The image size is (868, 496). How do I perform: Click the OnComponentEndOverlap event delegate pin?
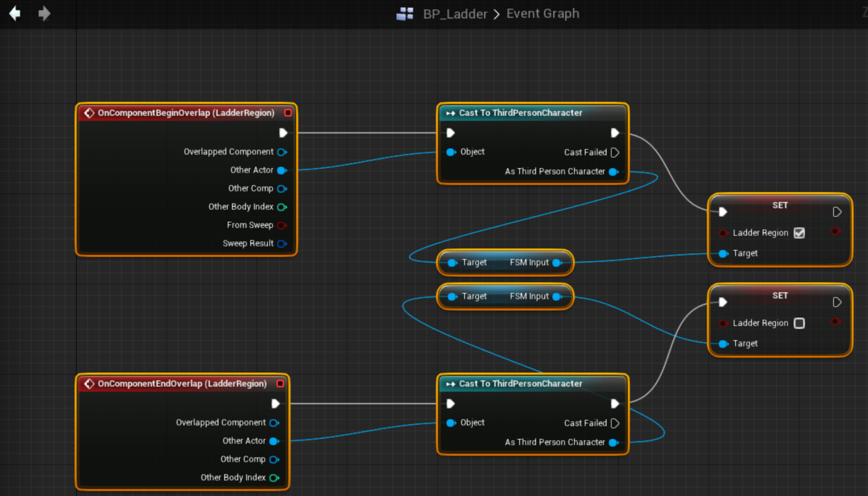pyautogui.click(x=280, y=384)
